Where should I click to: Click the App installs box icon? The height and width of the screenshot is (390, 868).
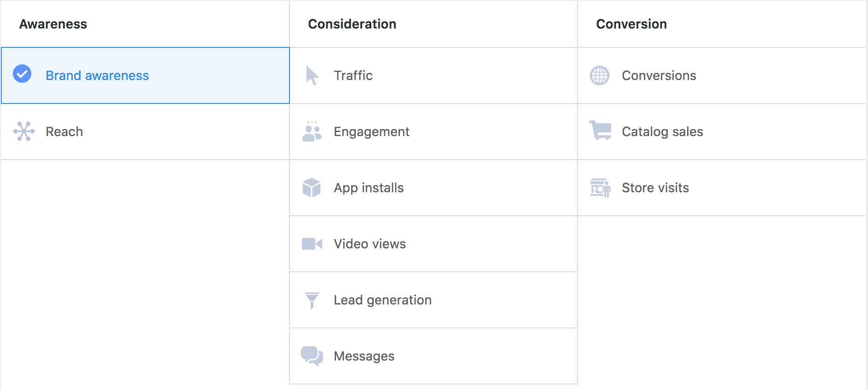point(312,188)
